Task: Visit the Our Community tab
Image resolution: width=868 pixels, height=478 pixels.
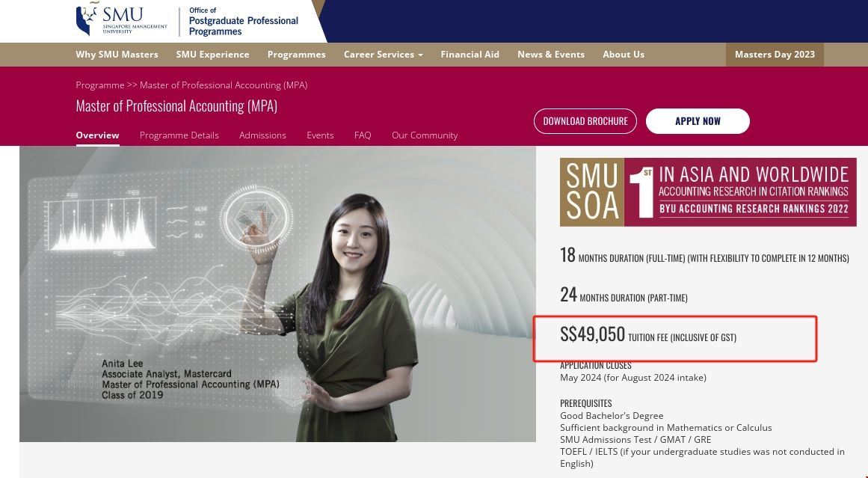Action: (x=425, y=135)
